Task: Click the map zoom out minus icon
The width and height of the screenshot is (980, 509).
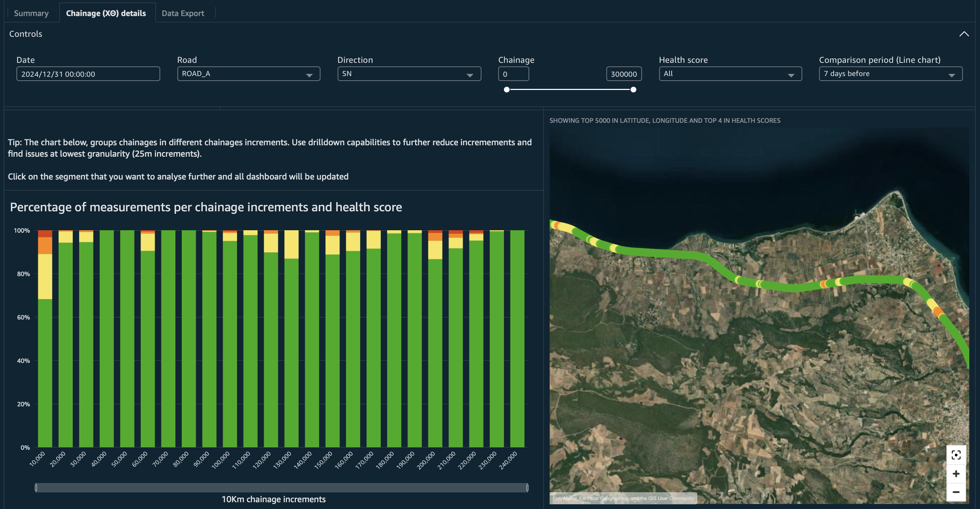Action: (x=956, y=492)
